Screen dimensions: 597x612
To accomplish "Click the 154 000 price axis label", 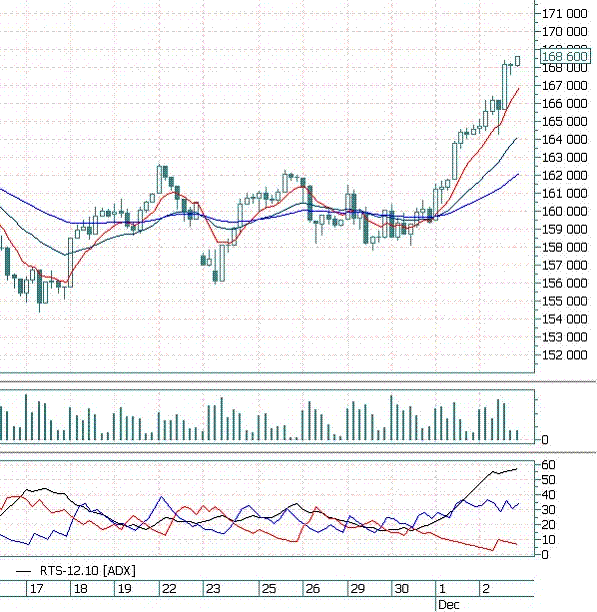I will point(565,319).
